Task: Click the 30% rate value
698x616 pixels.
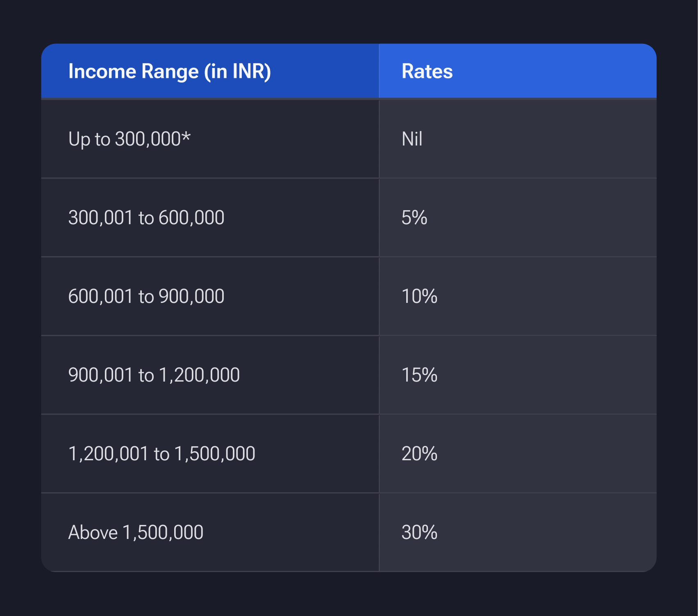Action: [419, 532]
